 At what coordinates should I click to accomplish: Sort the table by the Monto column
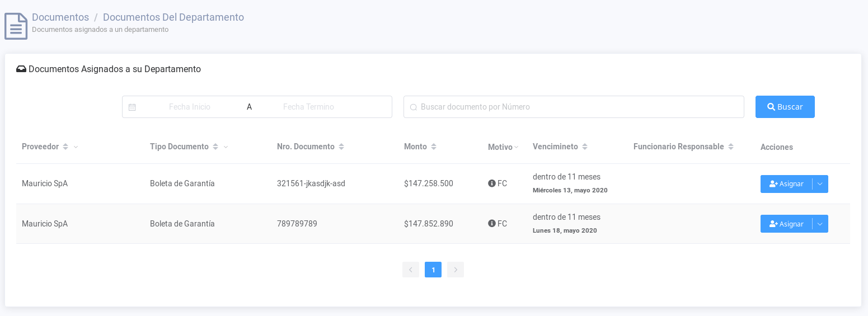[x=434, y=147]
